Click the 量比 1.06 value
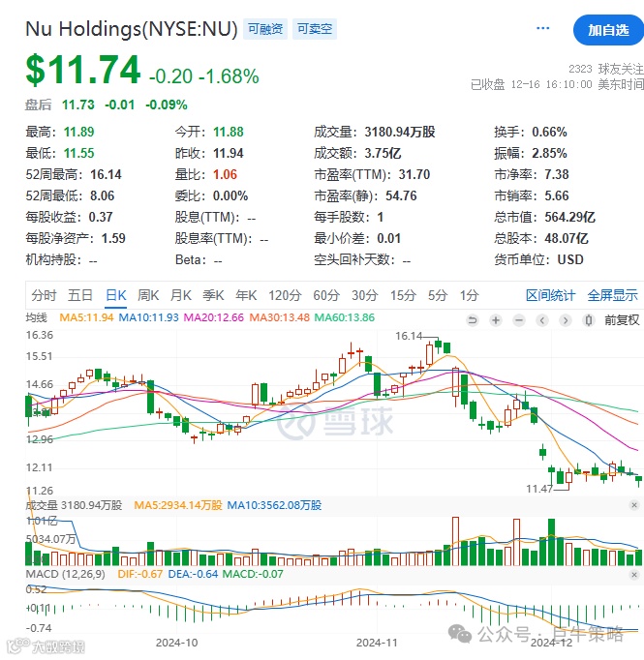The image size is (644, 660). click(225, 175)
